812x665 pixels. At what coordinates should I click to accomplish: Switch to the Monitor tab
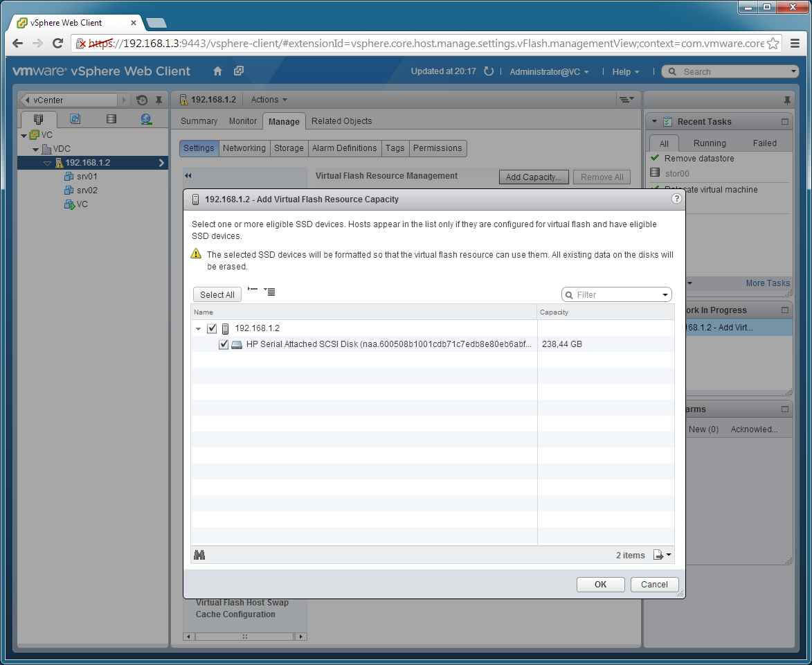pyautogui.click(x=243, y=121)
